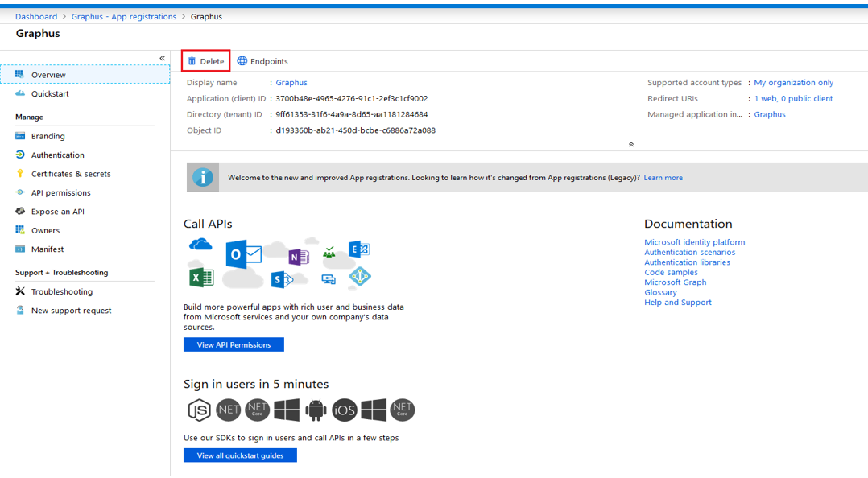Click the Object ID value
This screenshot has width=868, height=478.
(x=355, y=130)
